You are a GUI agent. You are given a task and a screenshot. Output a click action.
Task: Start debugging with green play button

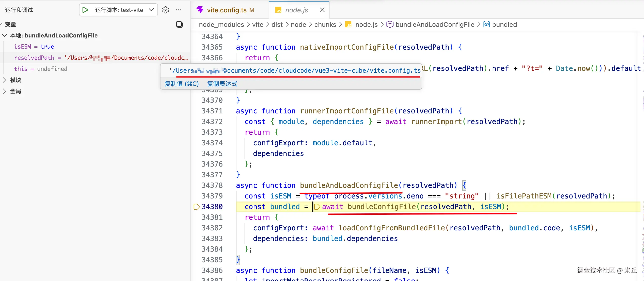(x=85, y=10)
